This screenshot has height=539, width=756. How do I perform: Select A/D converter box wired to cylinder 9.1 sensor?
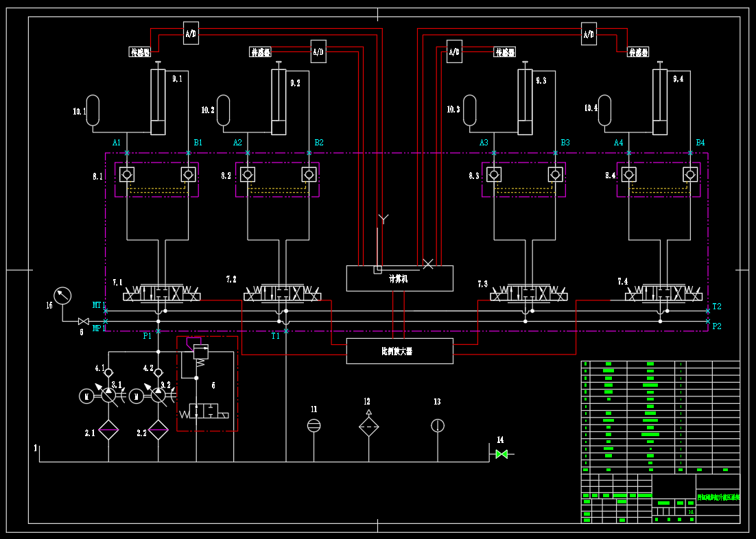[x=191, y=34]
